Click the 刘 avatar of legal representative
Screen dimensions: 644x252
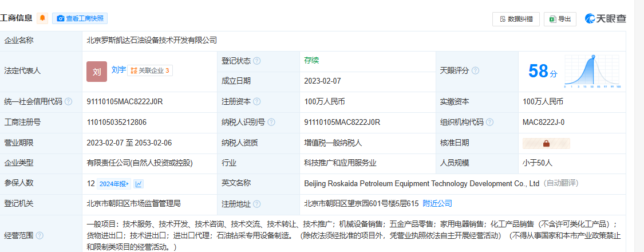coord(97,72)
